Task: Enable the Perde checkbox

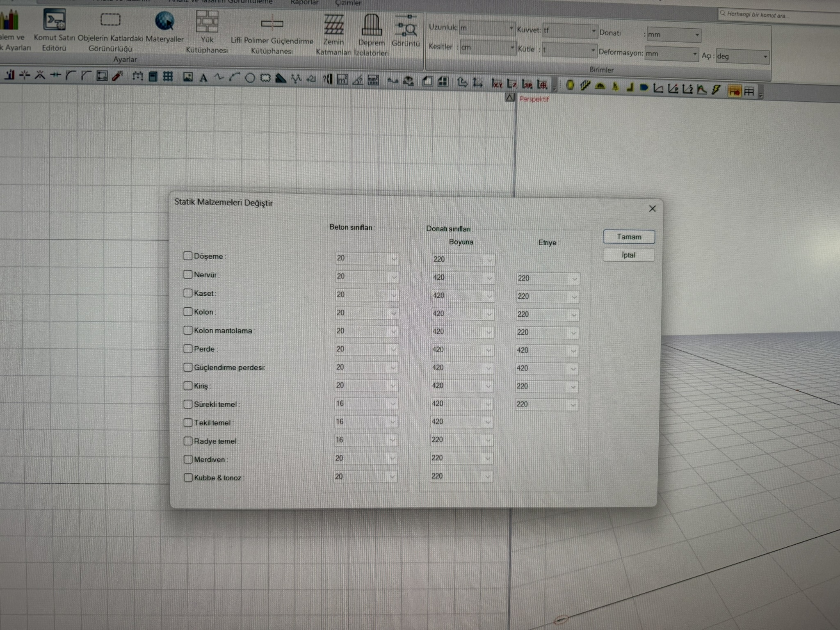Action: [x=188, y=349]
